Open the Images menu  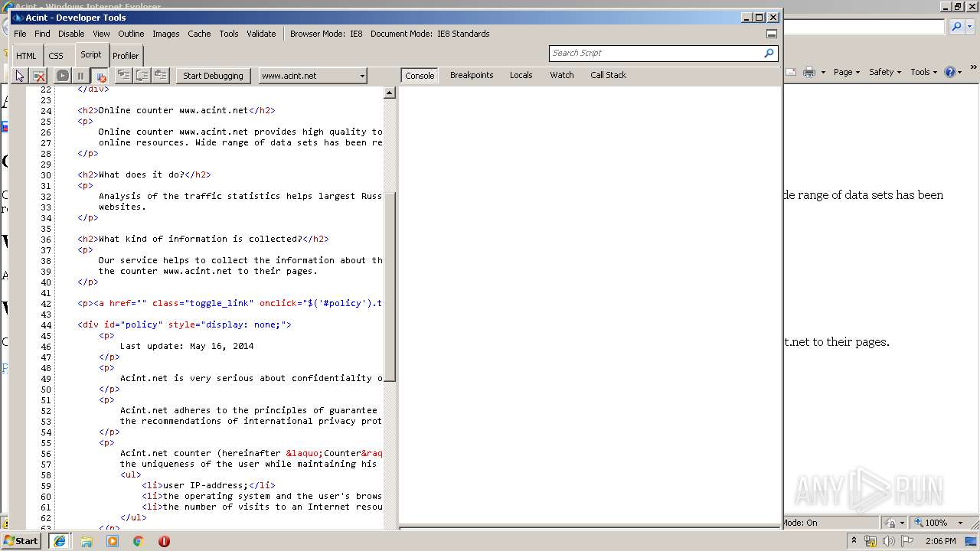pyautogui.click(x=165, y=34)
